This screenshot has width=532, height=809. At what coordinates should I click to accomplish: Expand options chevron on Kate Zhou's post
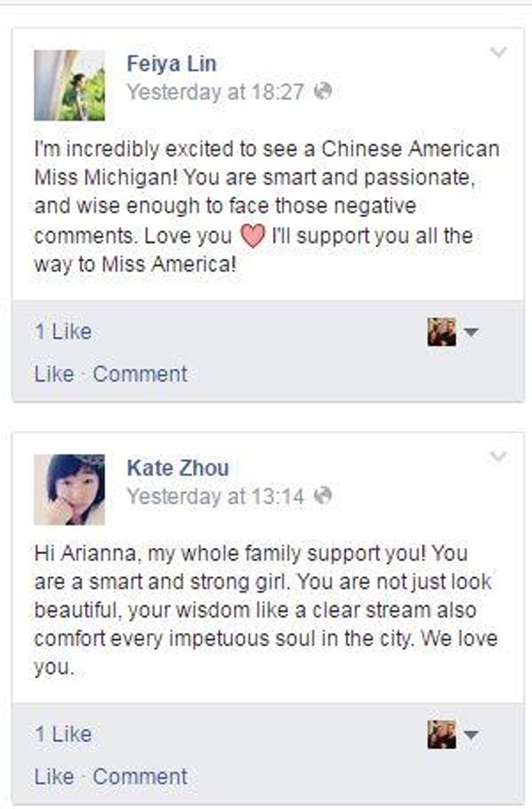point(498,457)
